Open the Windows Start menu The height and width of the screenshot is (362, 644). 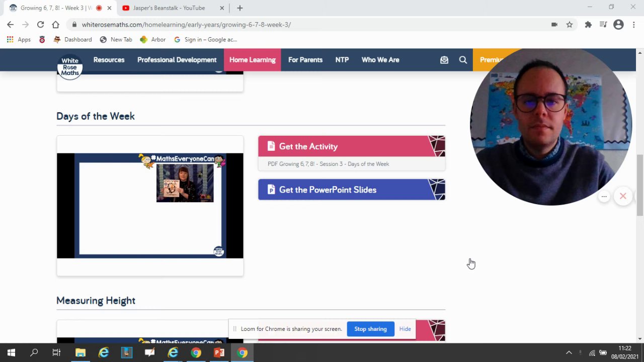pos(11,353)
